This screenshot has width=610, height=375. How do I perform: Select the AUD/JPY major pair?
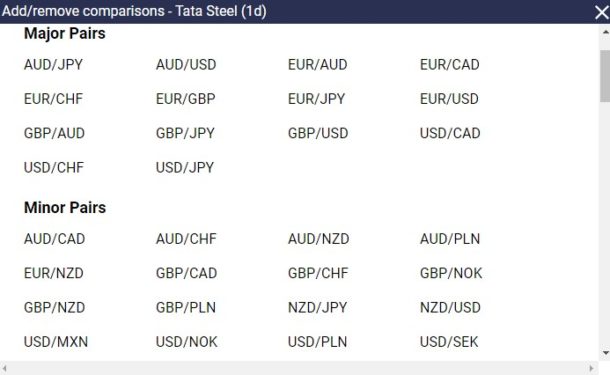pos(53,65)
